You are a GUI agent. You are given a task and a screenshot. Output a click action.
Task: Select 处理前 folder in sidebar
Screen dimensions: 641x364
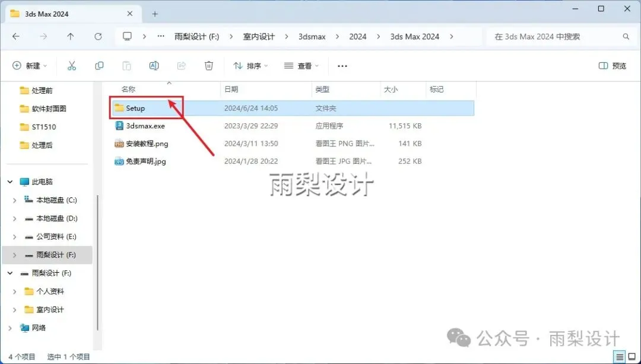point(42,91)
